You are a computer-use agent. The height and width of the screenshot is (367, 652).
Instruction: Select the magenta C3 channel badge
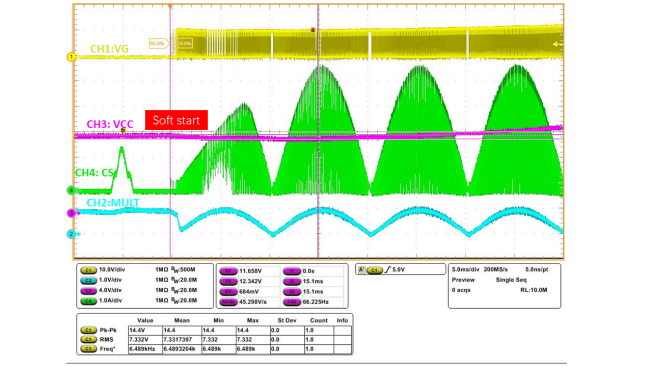click(x=88, y=291)
